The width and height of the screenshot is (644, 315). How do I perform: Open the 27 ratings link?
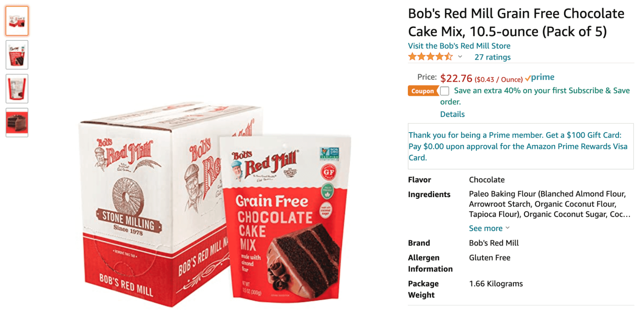492,57
